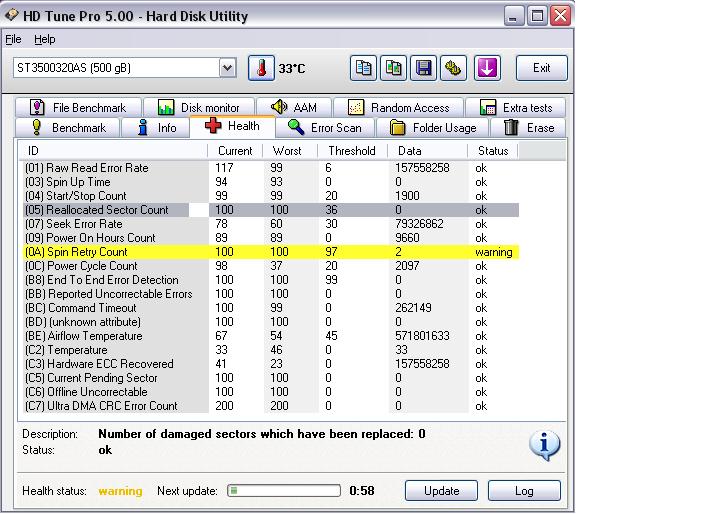Select Seek Error Rate row
The height and width of the screenshot is (514, 720).
pos(271,224)
